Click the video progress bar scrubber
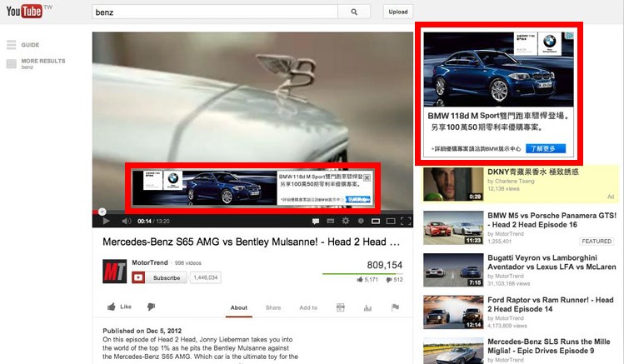This screenshot has width=624, height=364. 102,212
